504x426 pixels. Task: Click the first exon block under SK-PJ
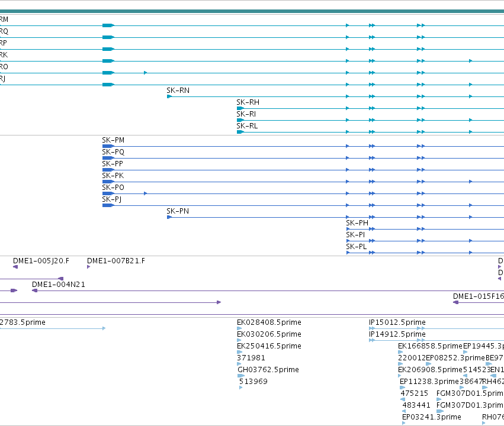[x=108, y=205]
